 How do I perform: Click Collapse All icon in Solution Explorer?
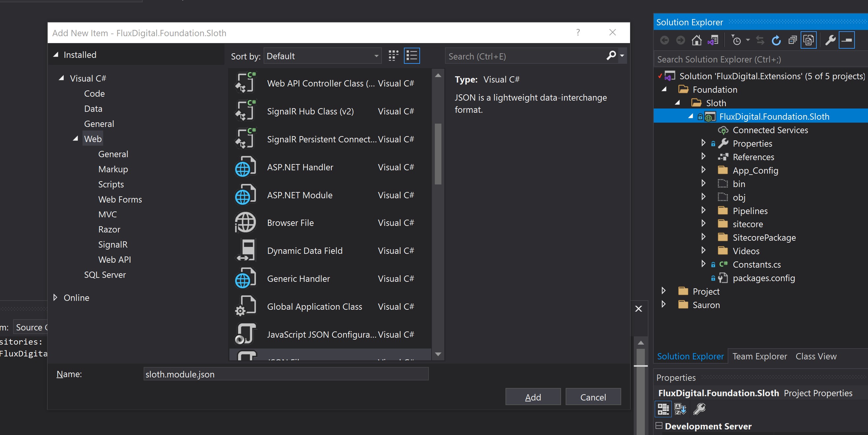[792, 40]
